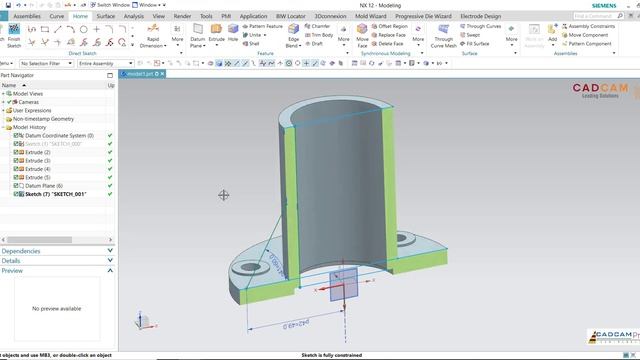Open the Curve ribbon tab

click(57, 16)
